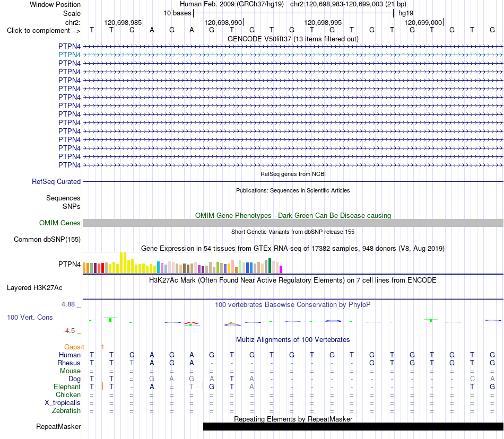Click the C base in the Human alignment row

(132, 355)
